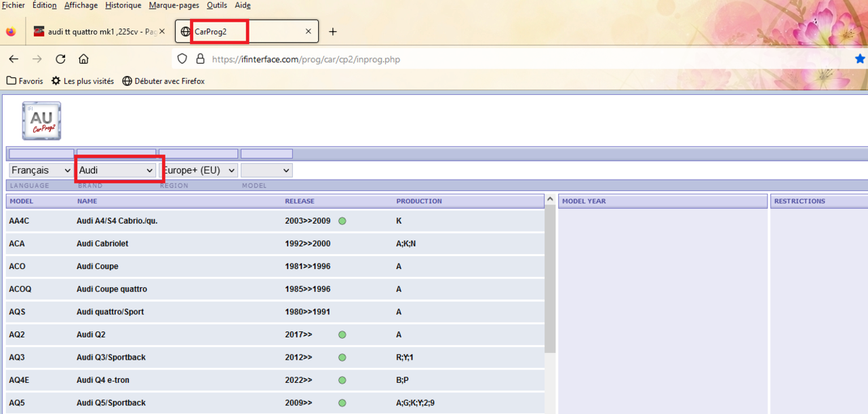Screen dimensions: 868x414
Task: Select the CarProg2 browser tab
Action: pyautogui.click(x=245, y=31)
